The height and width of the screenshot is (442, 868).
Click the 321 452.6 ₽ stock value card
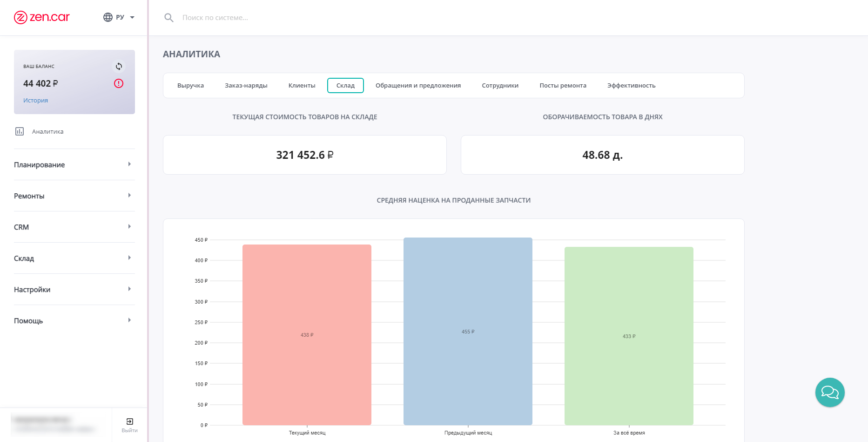[305, 155]
